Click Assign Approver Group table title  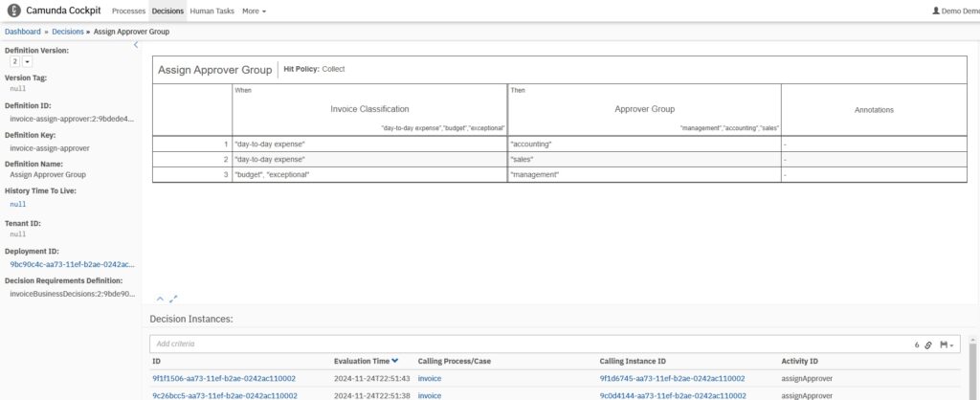214,70
